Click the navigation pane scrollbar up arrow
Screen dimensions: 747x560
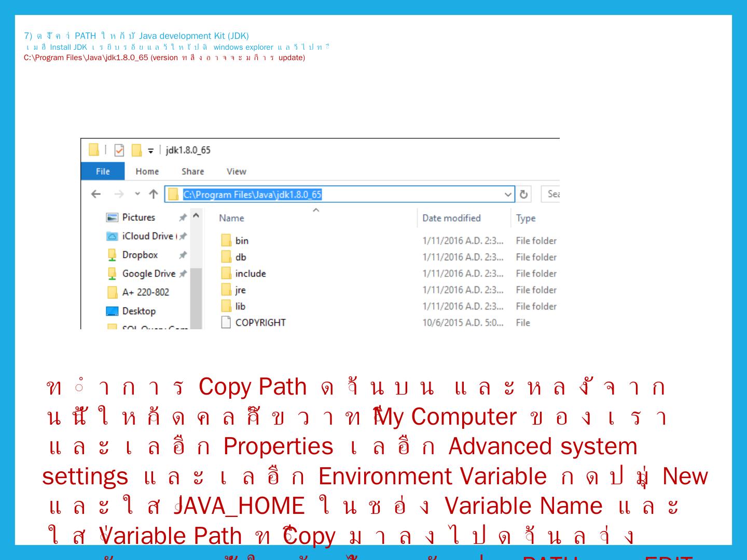point(196,215)
